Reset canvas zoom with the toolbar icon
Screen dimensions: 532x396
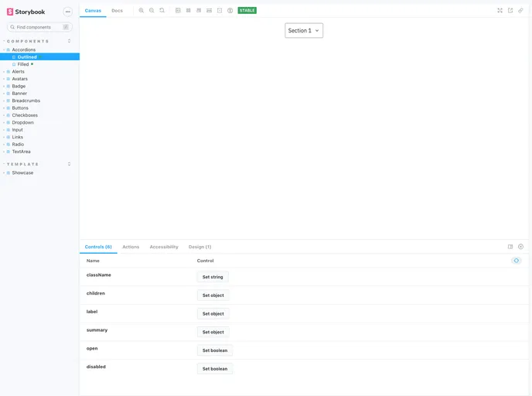[x=162, y=11]
